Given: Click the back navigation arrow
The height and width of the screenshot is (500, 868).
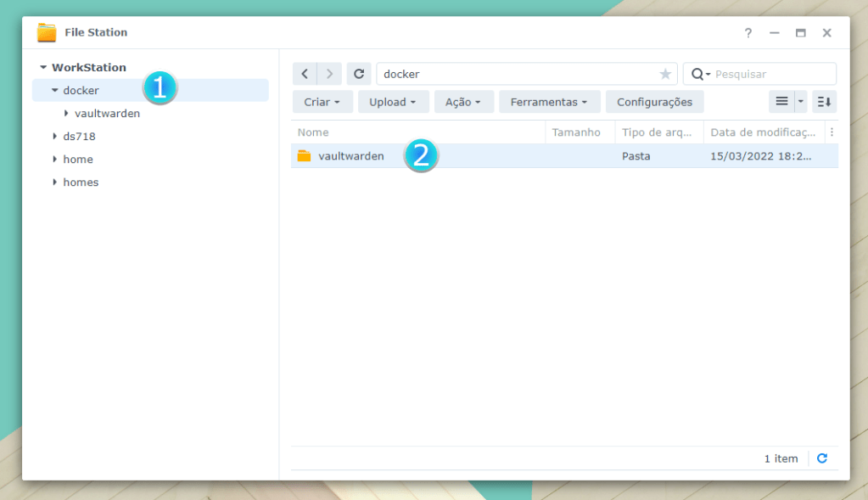Looking at the screenshot, I should pyautogui.click(x=305, y=74).
